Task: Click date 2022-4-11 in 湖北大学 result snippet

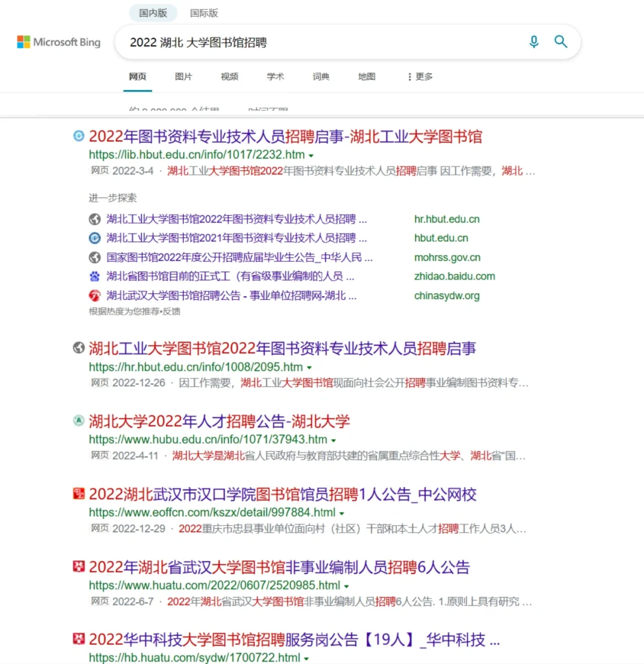Action: click(135, 455)
